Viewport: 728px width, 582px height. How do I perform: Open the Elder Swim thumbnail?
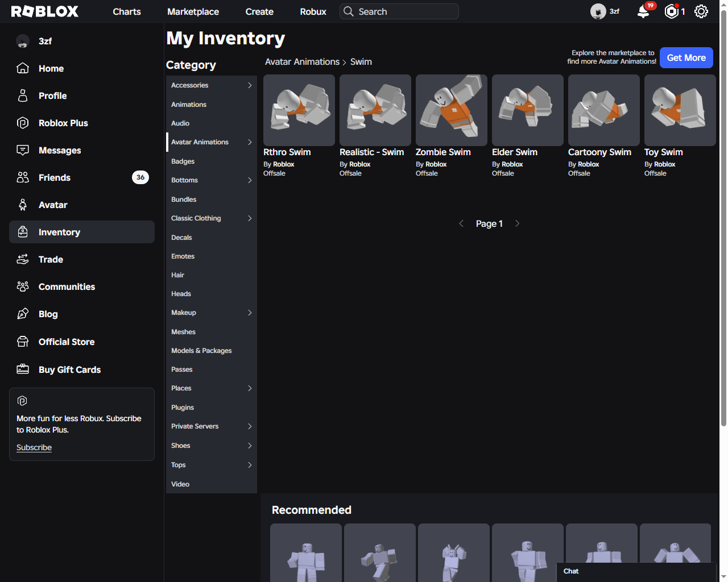[528, 110]
